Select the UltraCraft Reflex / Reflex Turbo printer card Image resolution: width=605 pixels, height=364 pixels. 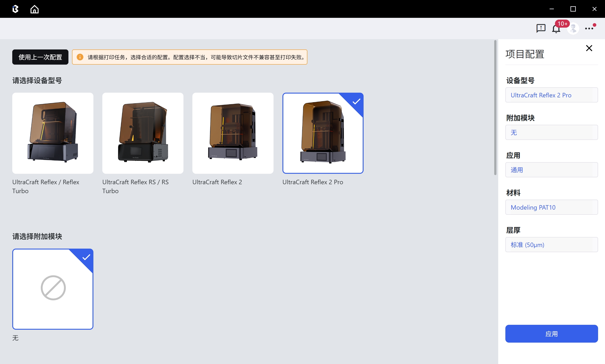[53, 133]
